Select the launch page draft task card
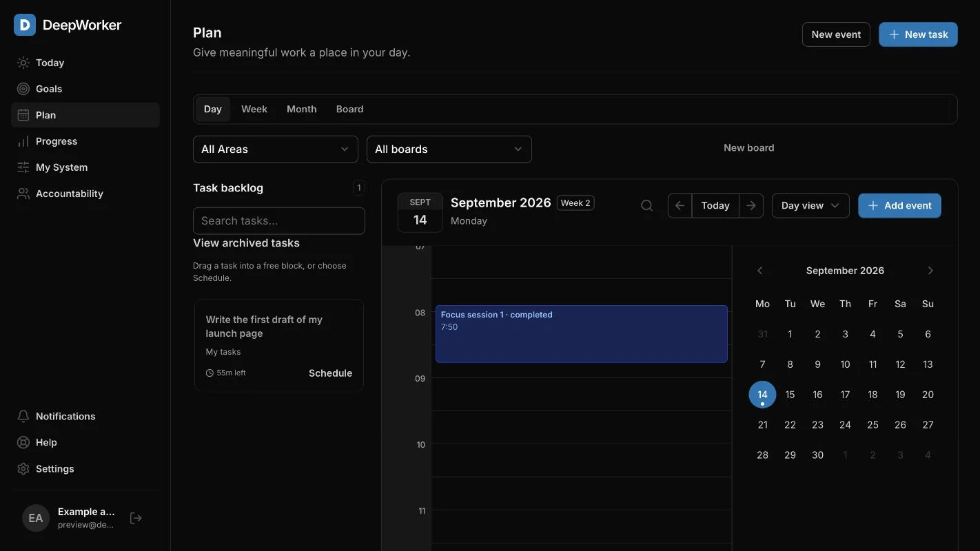 (279, 345)
